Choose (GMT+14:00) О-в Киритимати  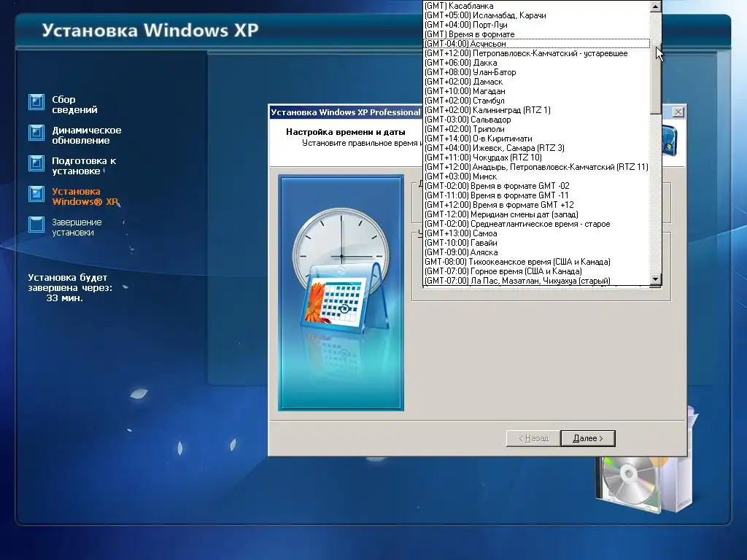(x=536, y=139)
